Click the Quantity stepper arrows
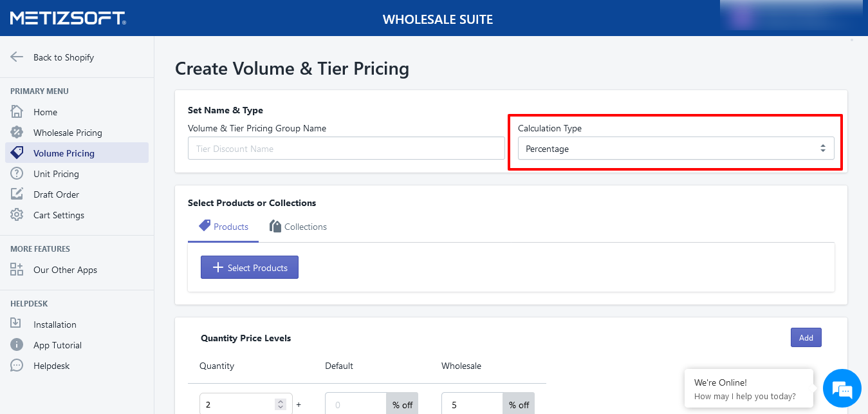This screenshot has width=868, height=414. point(280,404)
